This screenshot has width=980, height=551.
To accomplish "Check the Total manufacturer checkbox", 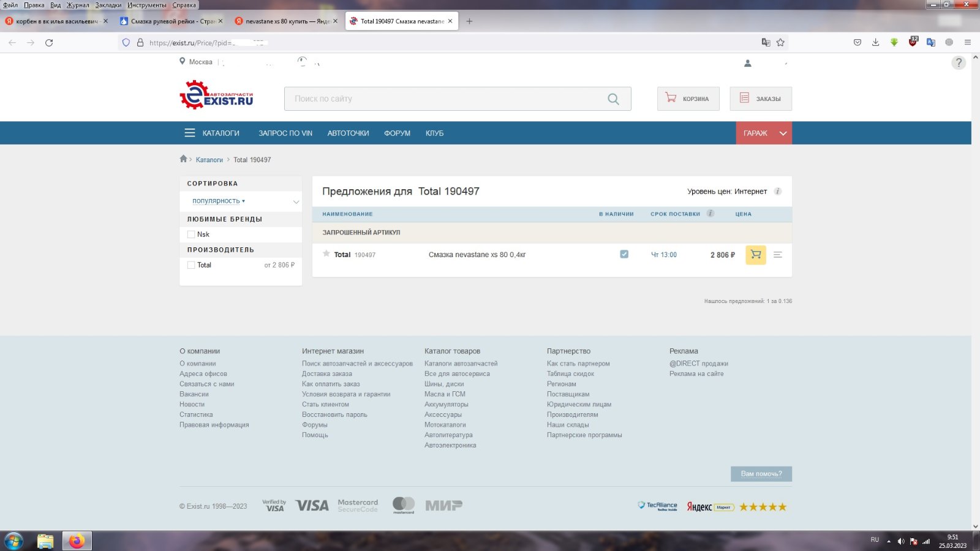I will coord(191,264).
